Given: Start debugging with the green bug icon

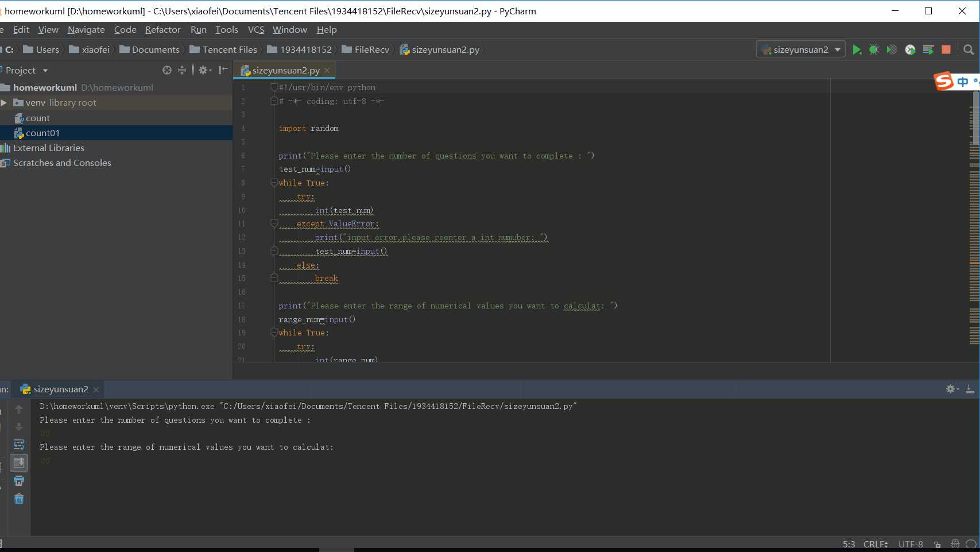Looking at the screenshot, I should (x=874, y=50).
